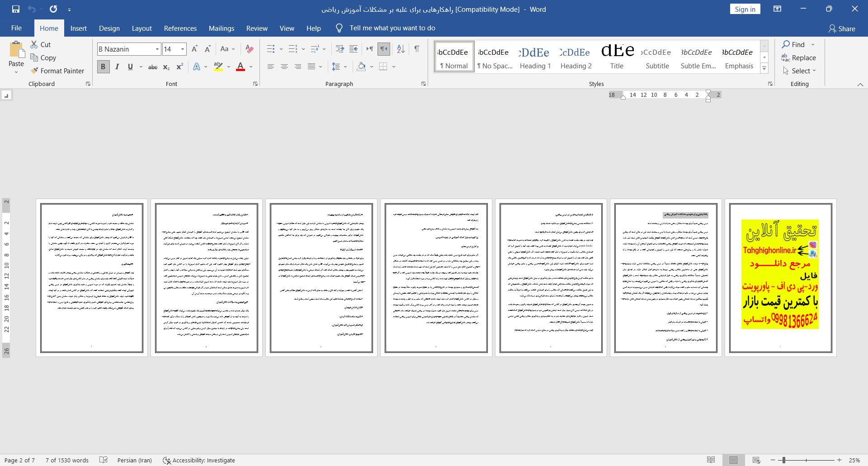Open the Select dropdown in Editing
Viewport: 868px width, 466px height.
pyautogui.click(x=799, y=71)
